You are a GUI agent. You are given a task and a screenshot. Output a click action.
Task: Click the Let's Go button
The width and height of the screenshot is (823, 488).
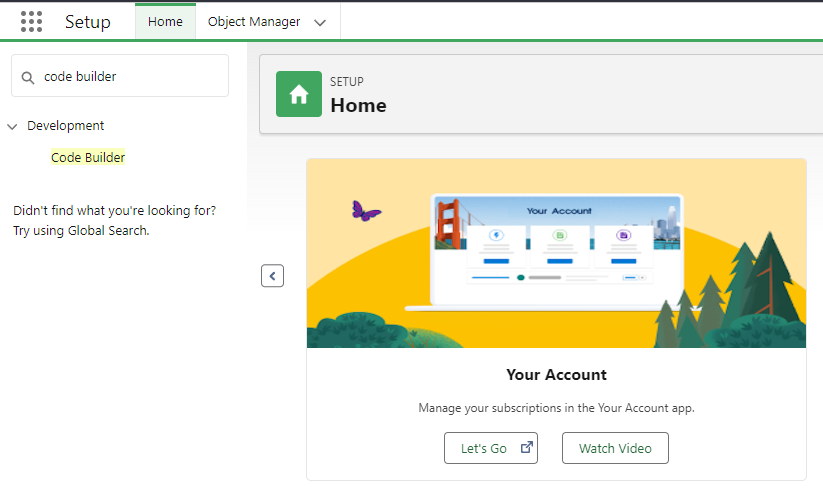491,448
